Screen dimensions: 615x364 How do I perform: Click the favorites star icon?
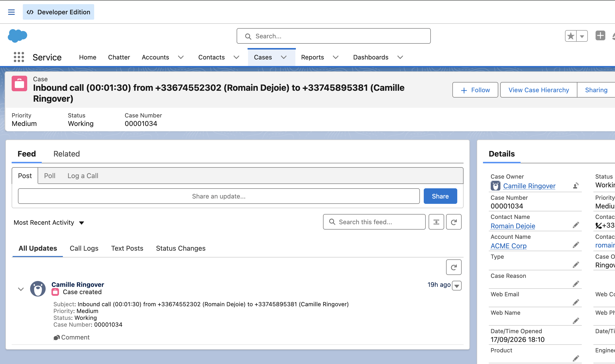coord(571,36)
